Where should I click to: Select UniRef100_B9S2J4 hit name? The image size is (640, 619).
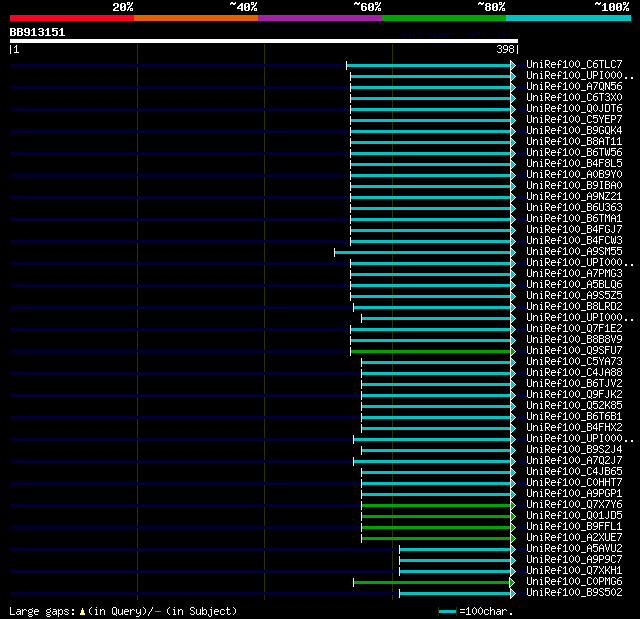(574, 450)
